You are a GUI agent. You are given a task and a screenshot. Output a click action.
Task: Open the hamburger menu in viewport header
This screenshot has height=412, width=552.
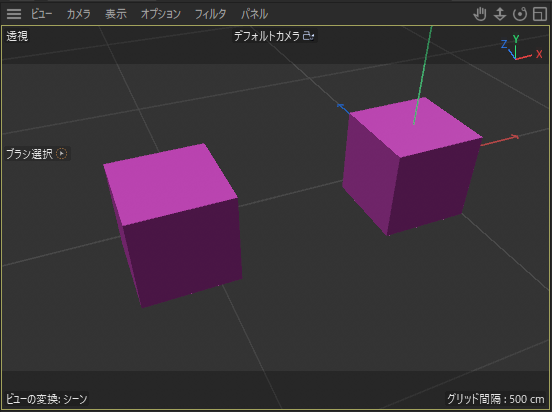(x=14, y=14)
